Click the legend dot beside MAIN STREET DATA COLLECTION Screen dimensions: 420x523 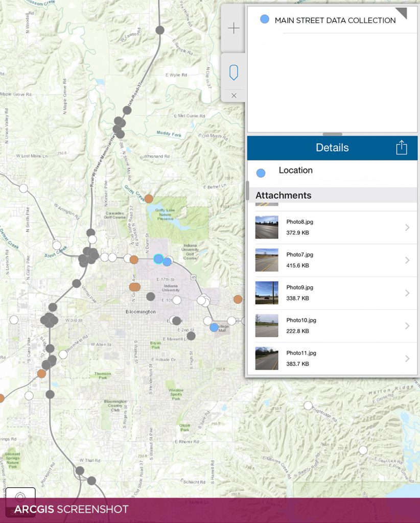click(264, 19)
